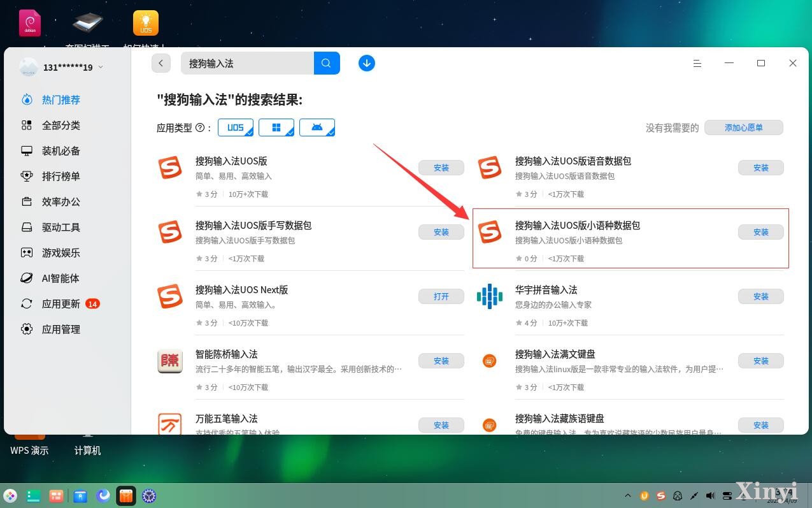Click the 搜狗输入法满文键盘 app icon

[x=490, y=361]
